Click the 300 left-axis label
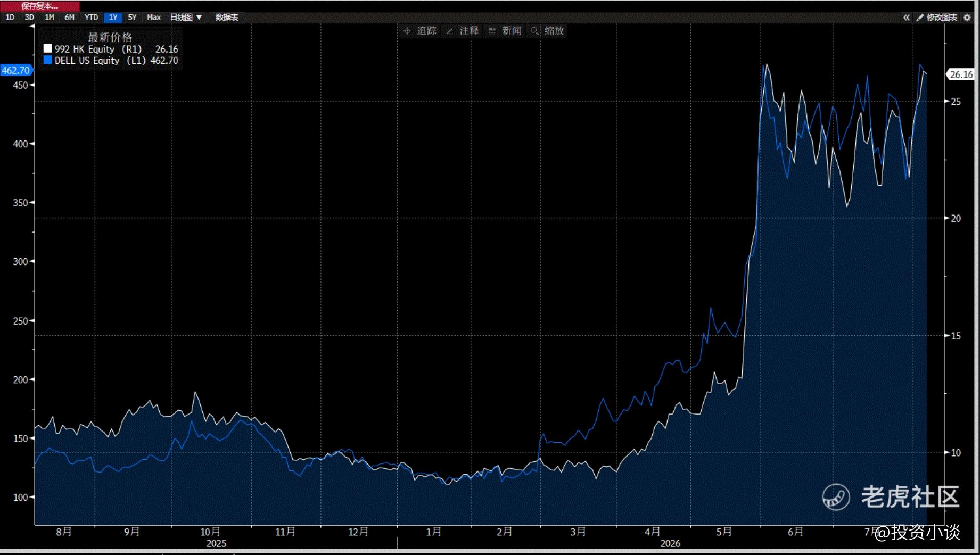 pyautogui.click(x=20, y=261)
